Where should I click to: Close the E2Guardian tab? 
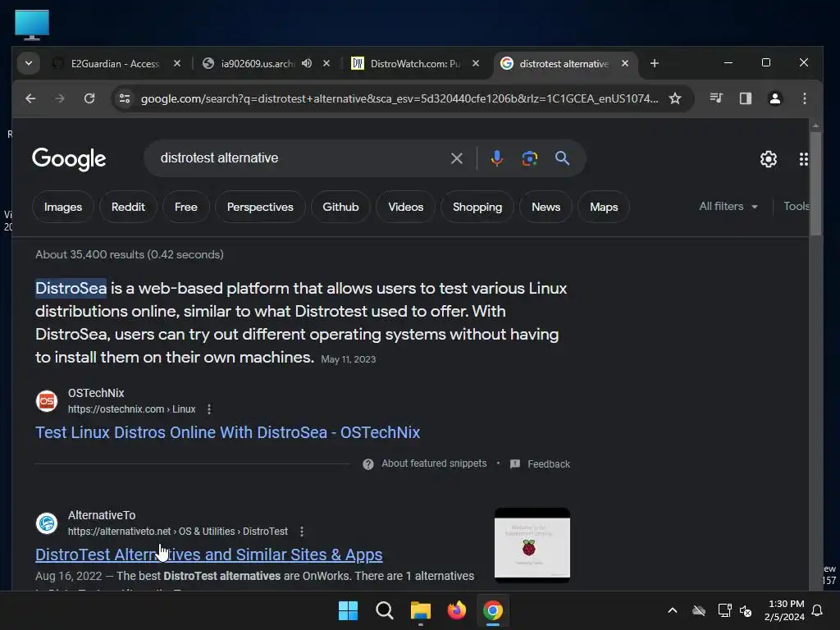tap(177, 64)
